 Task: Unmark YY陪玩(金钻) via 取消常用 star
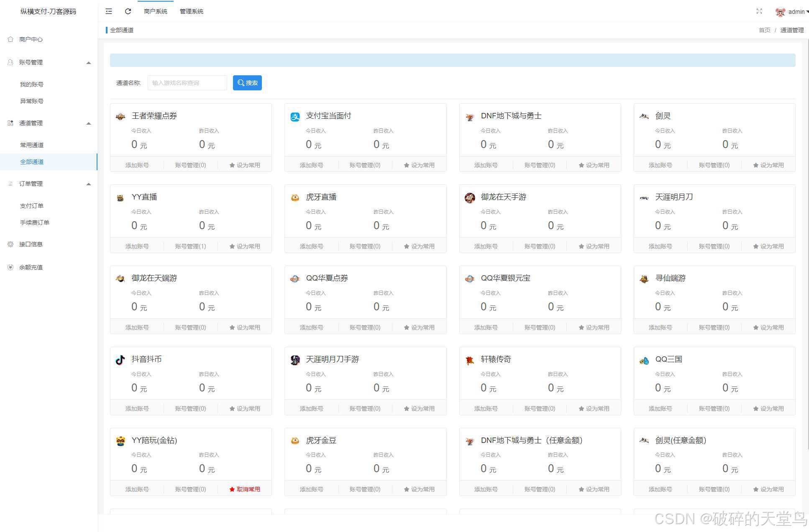245,489
